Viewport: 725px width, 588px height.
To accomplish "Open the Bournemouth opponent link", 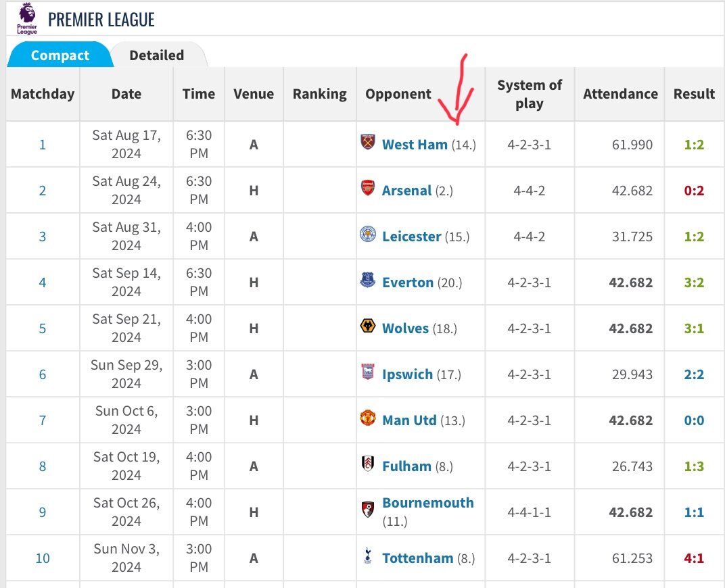I will click(x=427, y=503).
